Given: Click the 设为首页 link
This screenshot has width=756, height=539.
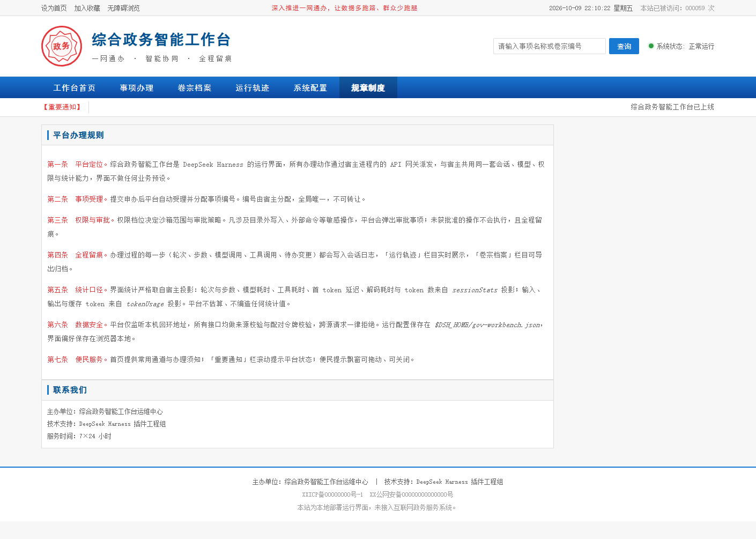Looking at the screenshot, I should tap(54, 8).
